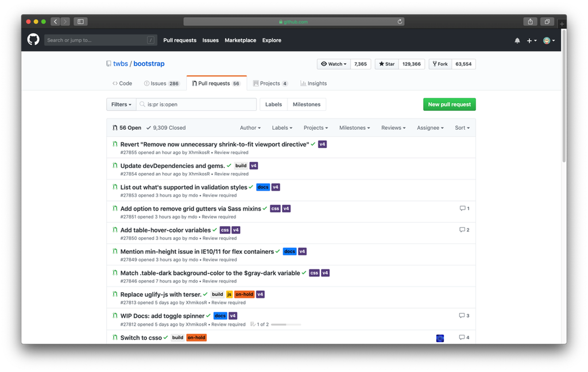Open PR Update devDependencies and gems
Viewport: 588px width, 372px height.
click(172, 166)
